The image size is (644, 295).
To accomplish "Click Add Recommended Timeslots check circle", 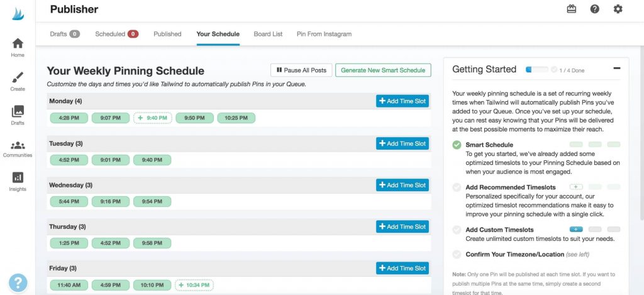I will [x=457, y=187].
